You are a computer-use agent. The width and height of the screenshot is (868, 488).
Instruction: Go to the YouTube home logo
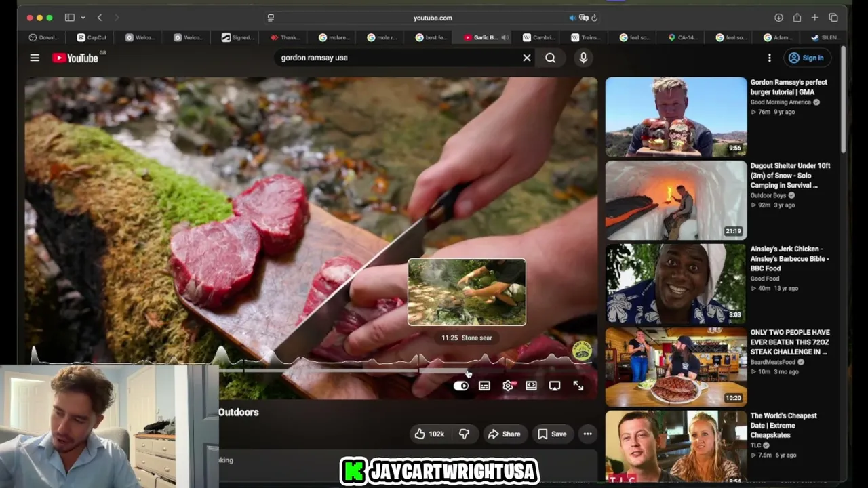coord(75,58)
